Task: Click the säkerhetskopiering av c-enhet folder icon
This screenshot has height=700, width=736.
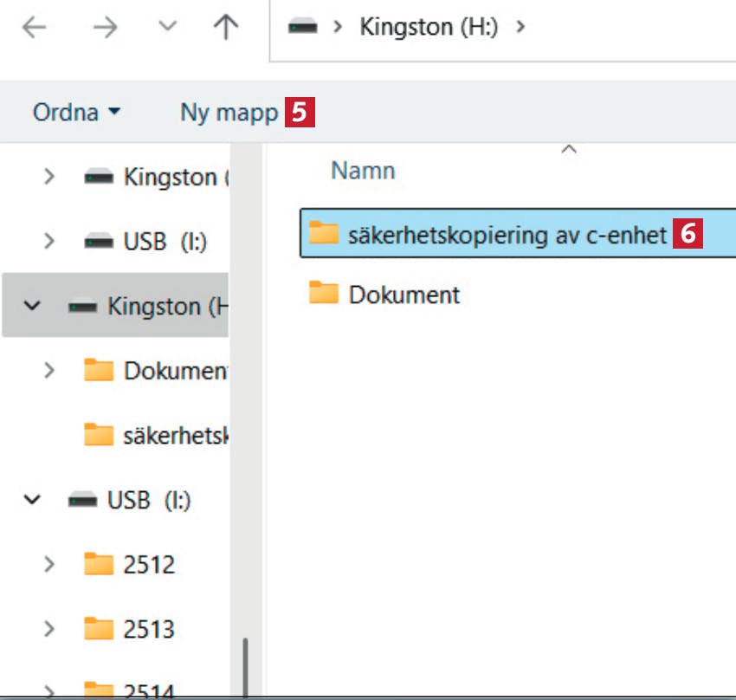Action: 324,232
